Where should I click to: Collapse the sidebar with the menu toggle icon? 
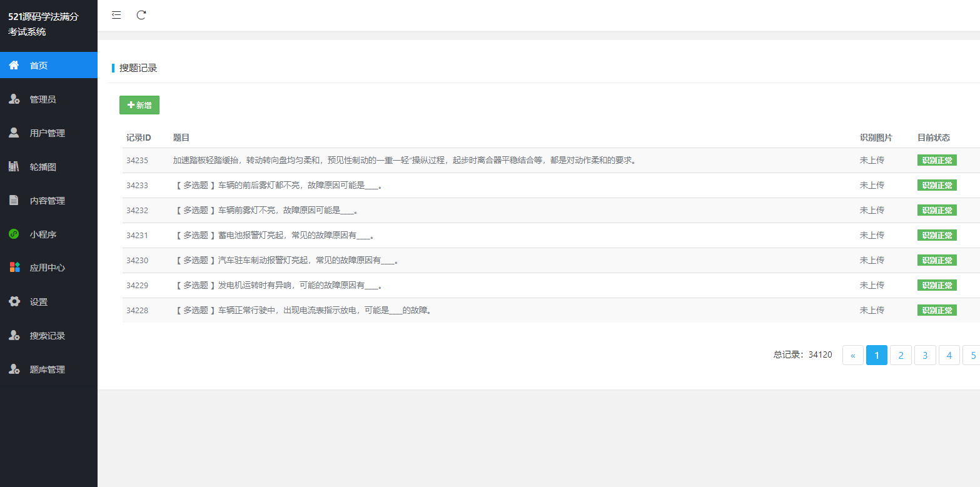(116, 15)
